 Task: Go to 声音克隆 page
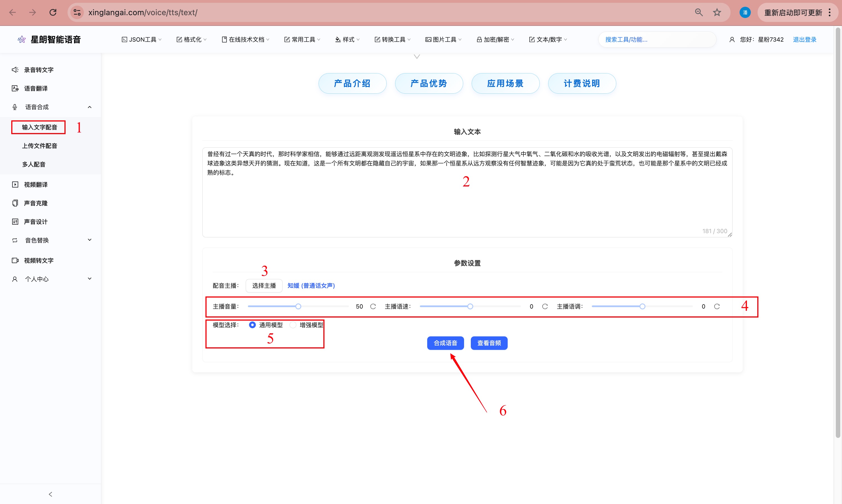36,203
